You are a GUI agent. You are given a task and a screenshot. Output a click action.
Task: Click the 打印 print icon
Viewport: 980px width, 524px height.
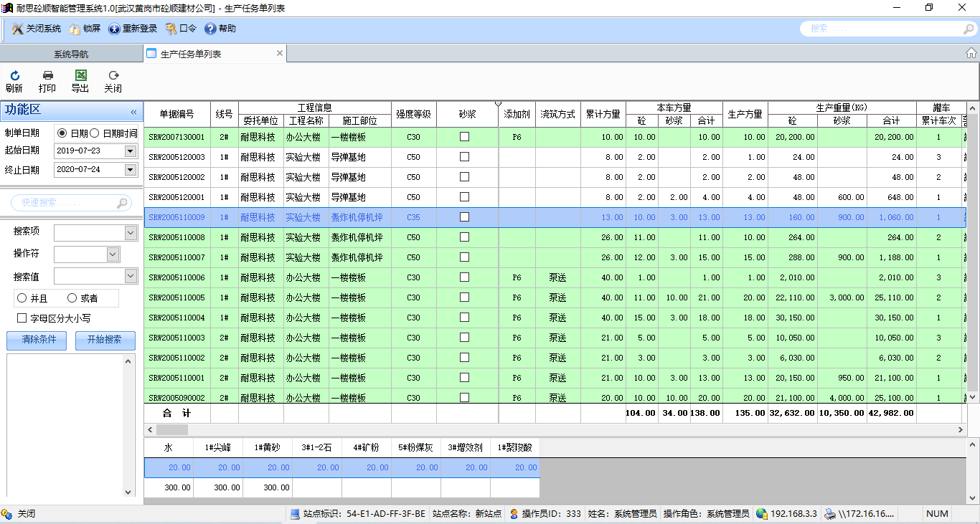tap(47, 76)
